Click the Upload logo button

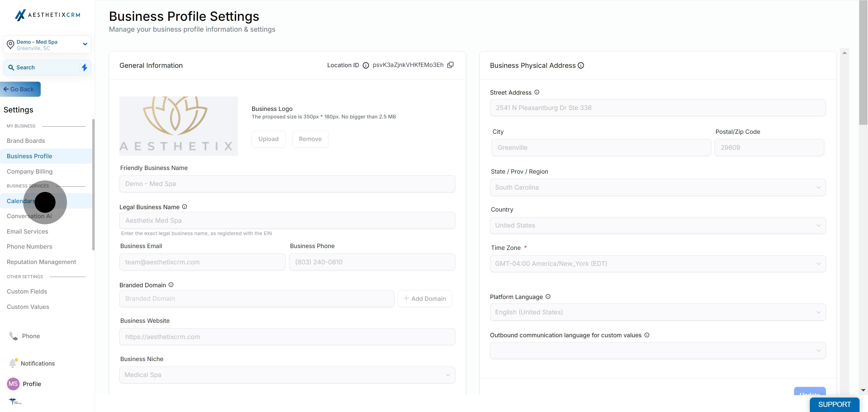click(268, 139)
